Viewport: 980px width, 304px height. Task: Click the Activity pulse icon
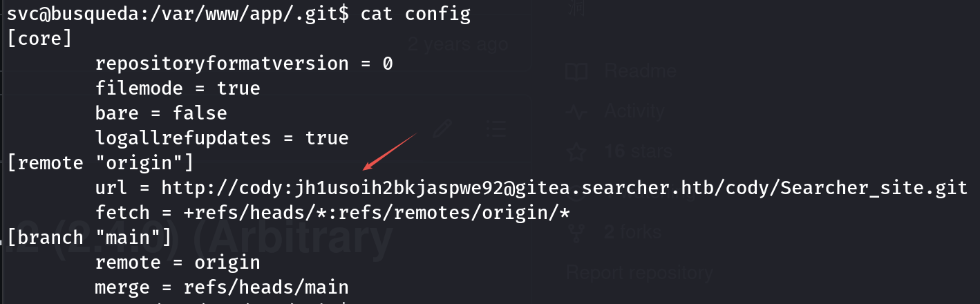coord(576,111)
